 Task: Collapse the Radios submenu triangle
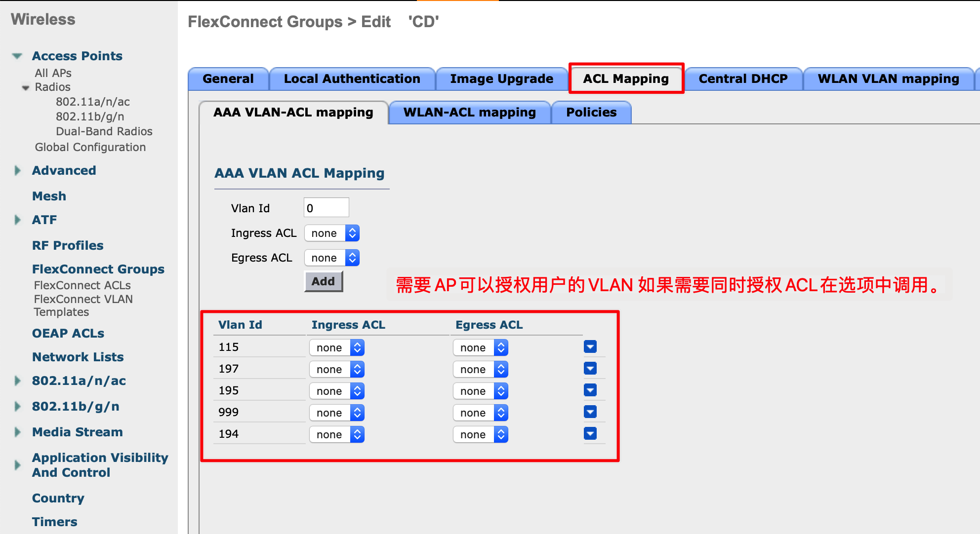click(x=26, y=88)
